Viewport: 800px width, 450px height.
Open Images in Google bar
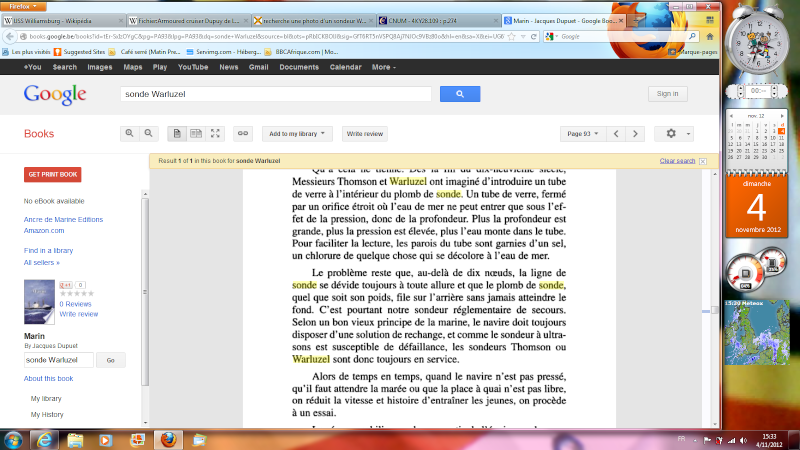pos(99,67)
